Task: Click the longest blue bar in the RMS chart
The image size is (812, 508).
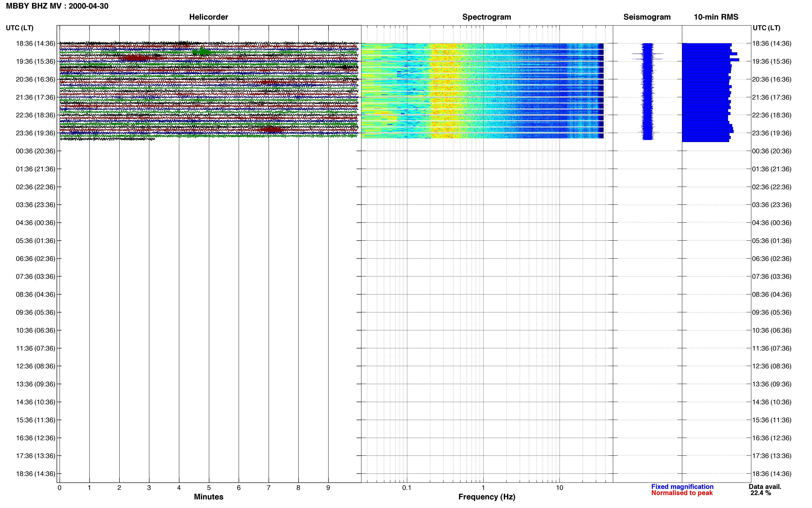Action: point(711,60)
